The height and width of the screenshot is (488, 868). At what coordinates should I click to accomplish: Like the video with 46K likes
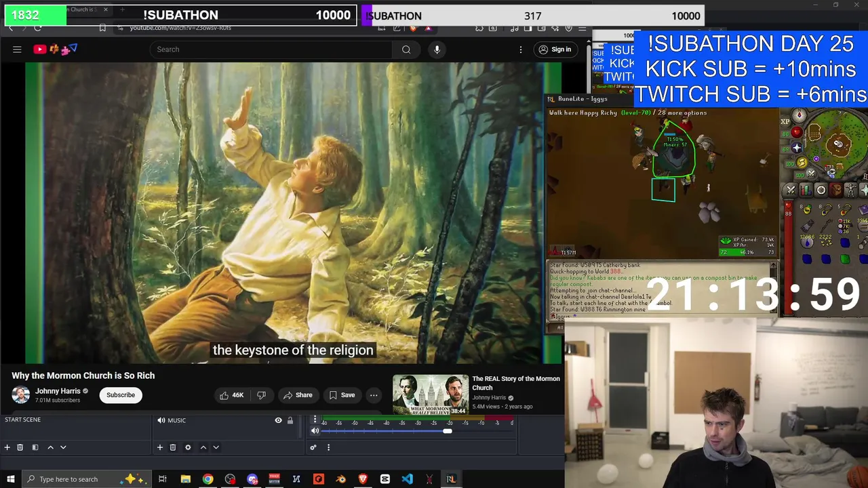(x=231, y=395)
